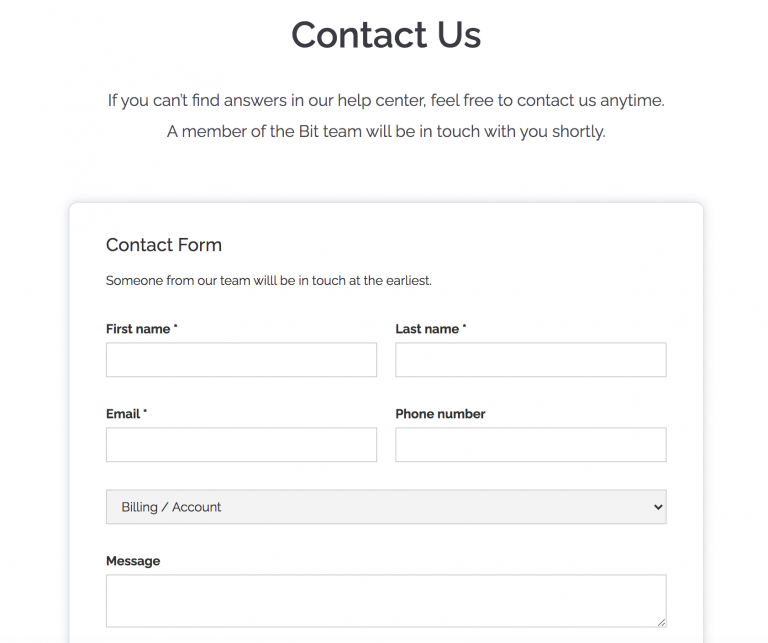
Task: Click the "Someone from our team" subtitle
Action: 268,281
